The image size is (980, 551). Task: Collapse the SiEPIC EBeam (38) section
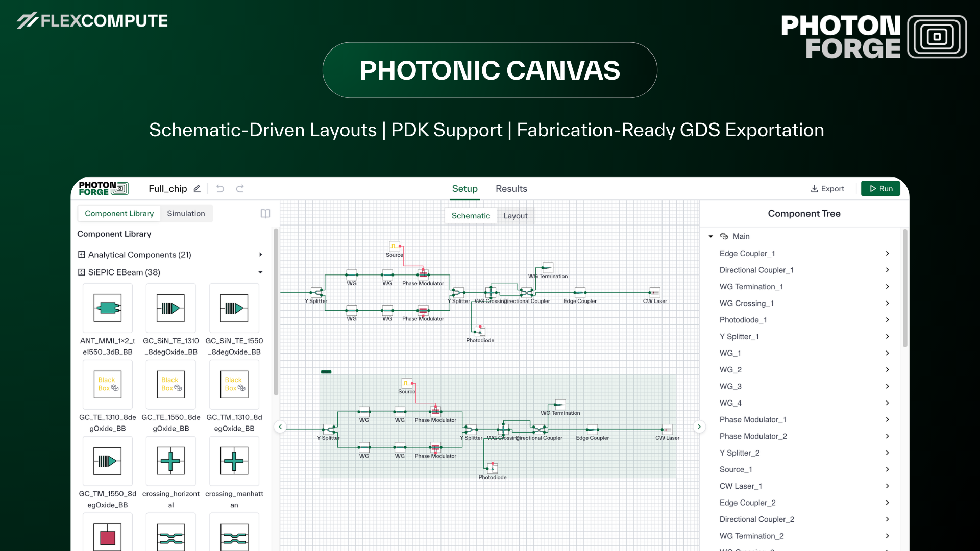260,272
